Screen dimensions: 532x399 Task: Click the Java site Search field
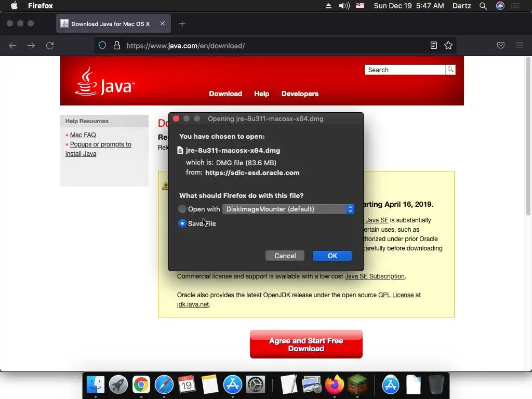(405, 70)
